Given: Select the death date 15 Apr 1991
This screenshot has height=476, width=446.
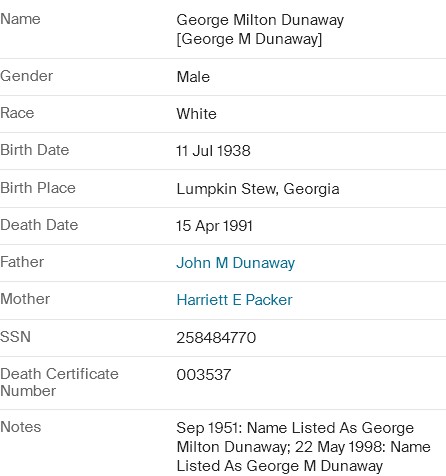Looking at the screenshot, I should click(214, 226).
